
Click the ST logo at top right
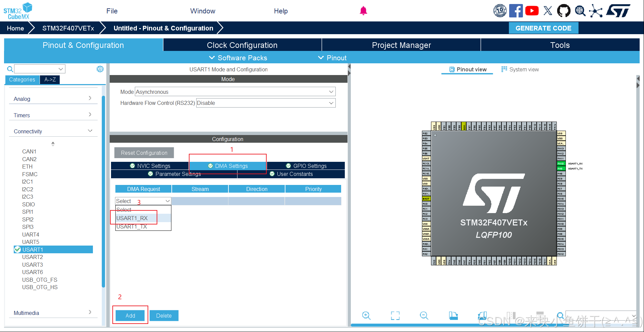[618, 10]
